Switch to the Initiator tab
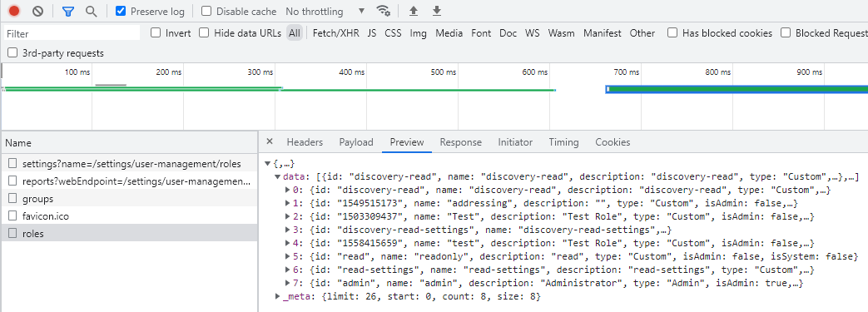Screen dimensions: 868x312 [515, 142]
